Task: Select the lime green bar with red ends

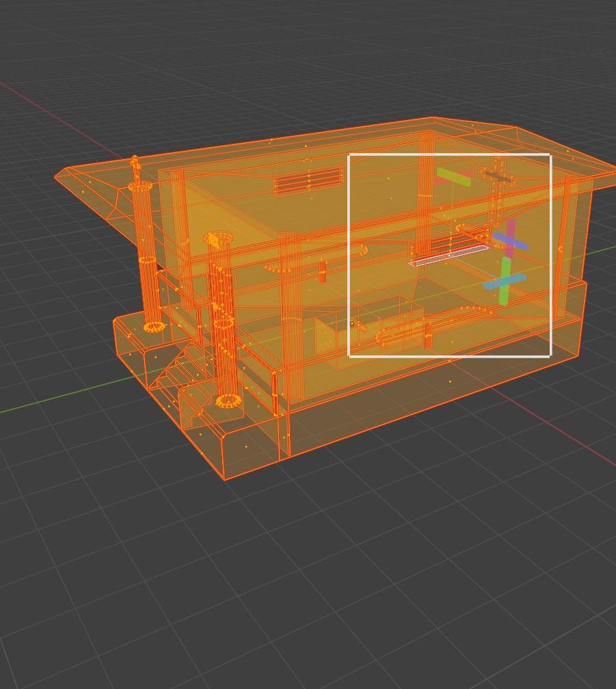Action: [455, 177]
